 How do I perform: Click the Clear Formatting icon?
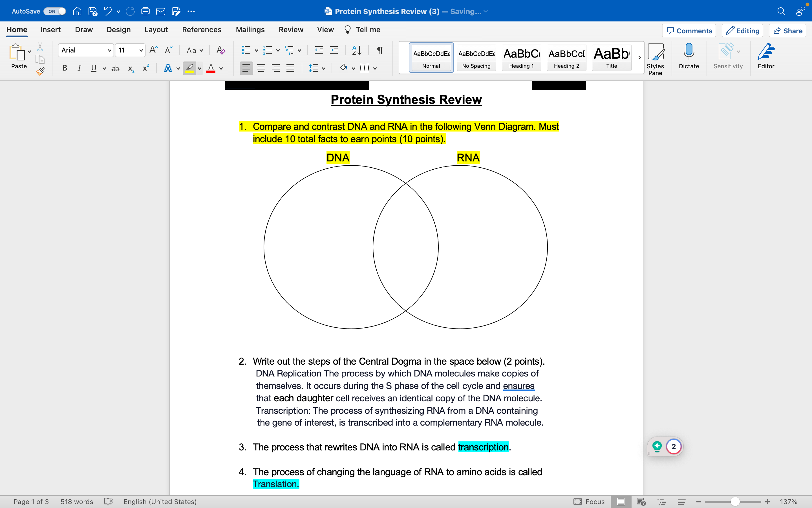pos(220,51)
